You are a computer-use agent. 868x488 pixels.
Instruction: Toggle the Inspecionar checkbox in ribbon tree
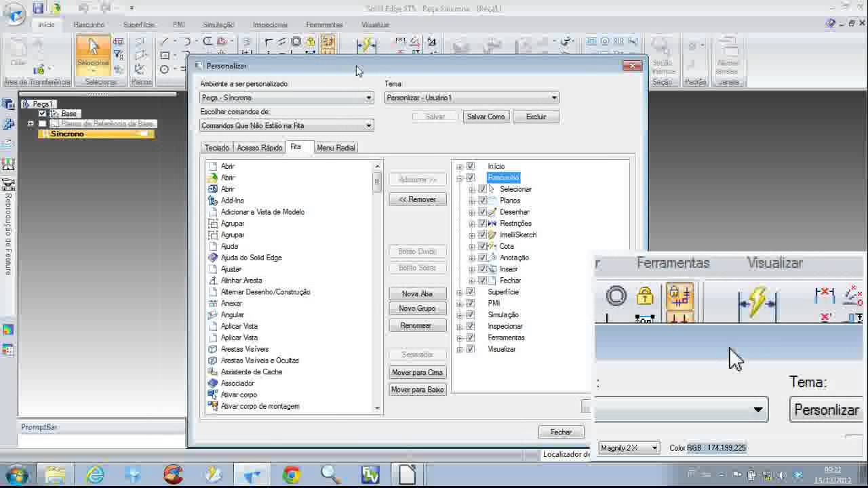[x=471, y=326]
